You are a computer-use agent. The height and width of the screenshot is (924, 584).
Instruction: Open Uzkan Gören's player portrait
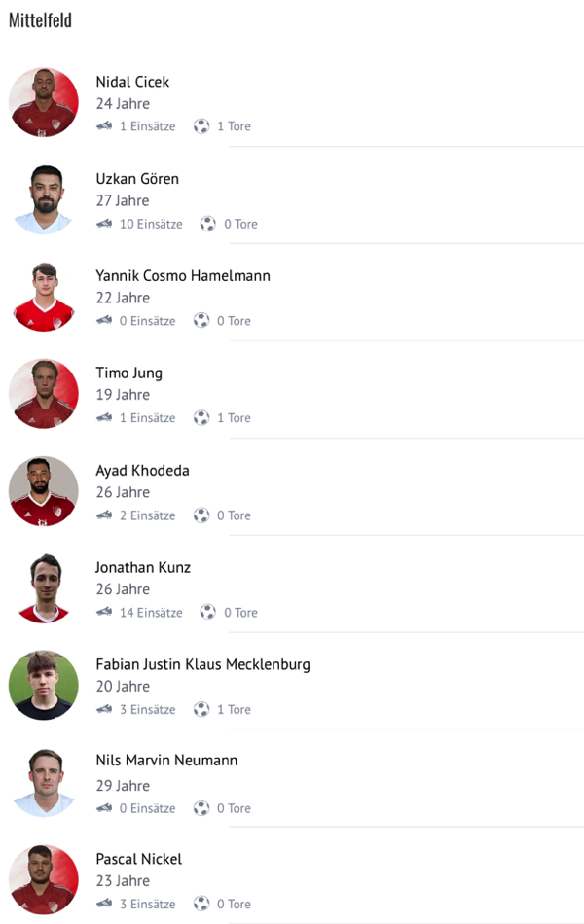pos(44,199)
